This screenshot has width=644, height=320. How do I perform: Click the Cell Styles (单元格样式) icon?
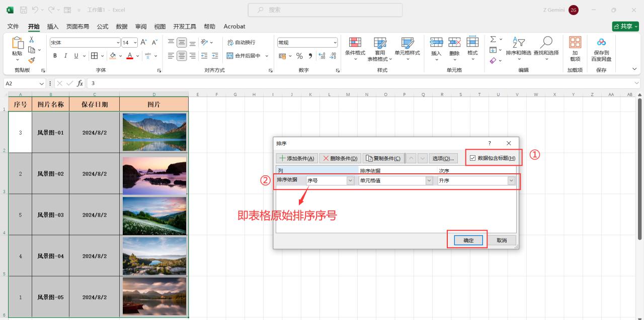point(408,43)
